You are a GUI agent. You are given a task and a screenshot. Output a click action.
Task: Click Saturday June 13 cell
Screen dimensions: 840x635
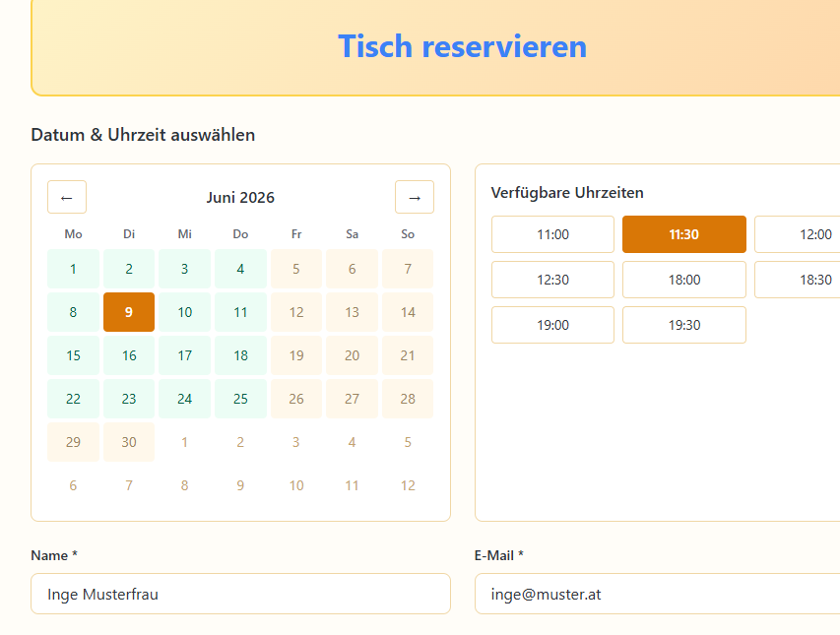click(x=352, y=312)
